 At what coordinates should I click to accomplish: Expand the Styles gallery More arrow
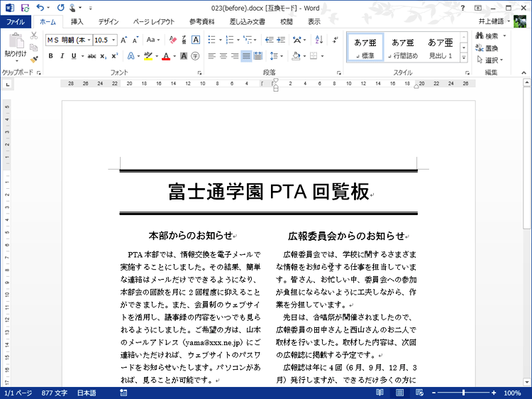point(464,58)
